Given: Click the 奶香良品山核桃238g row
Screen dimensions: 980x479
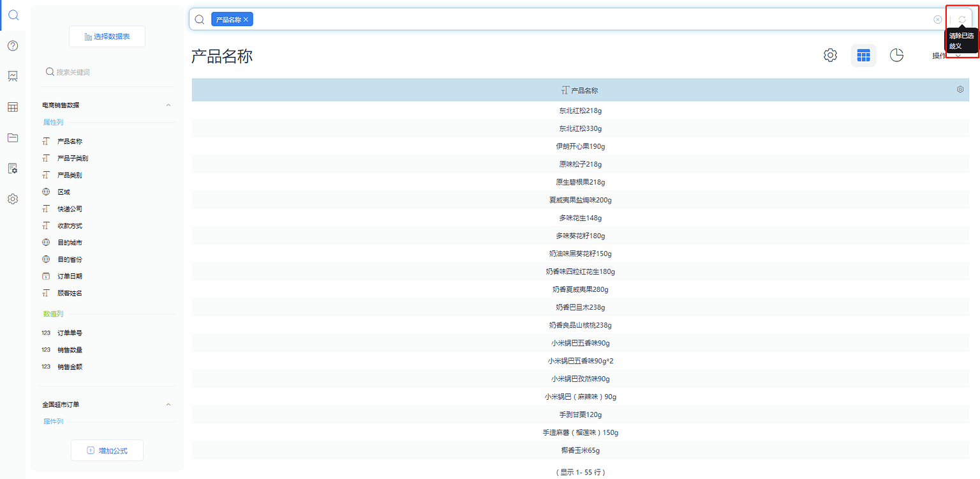Looking at the screenshot, I should [581, 325].
